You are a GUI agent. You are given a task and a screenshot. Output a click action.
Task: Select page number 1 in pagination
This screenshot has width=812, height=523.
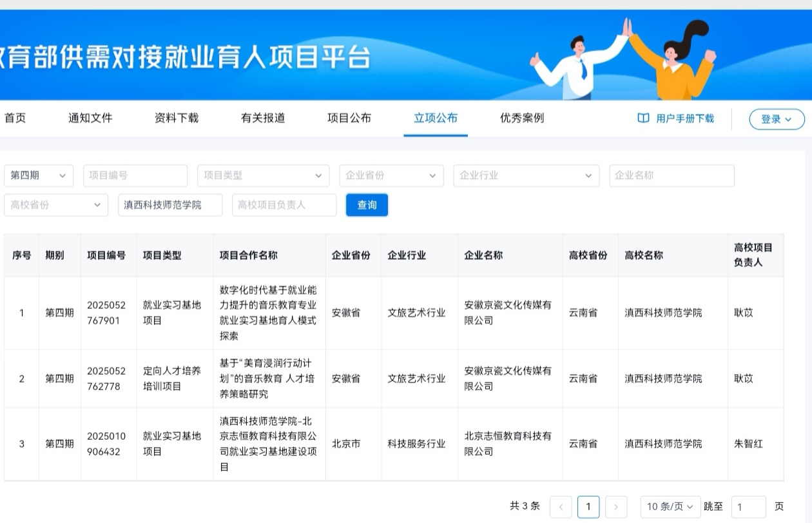coord(588,507)
